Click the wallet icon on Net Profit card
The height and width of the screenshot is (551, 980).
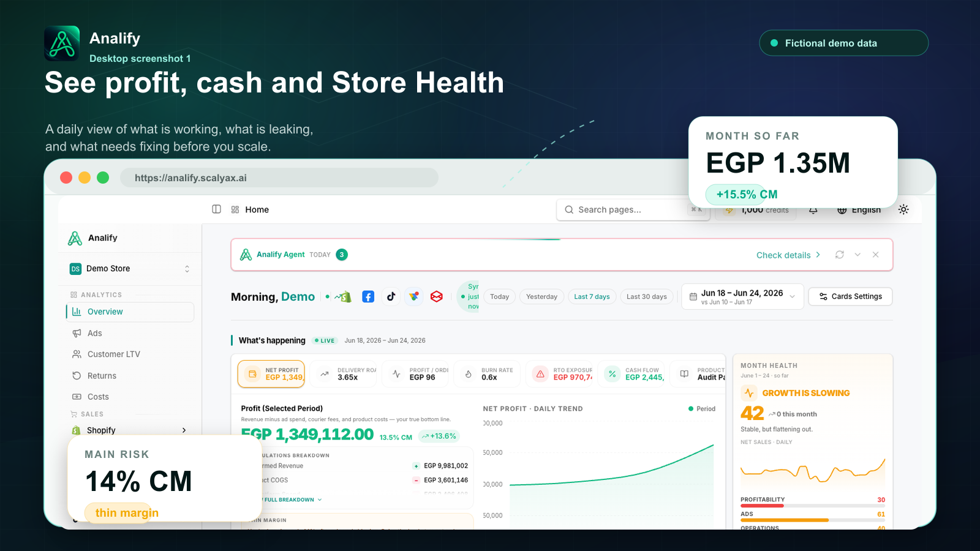point(252,374)
